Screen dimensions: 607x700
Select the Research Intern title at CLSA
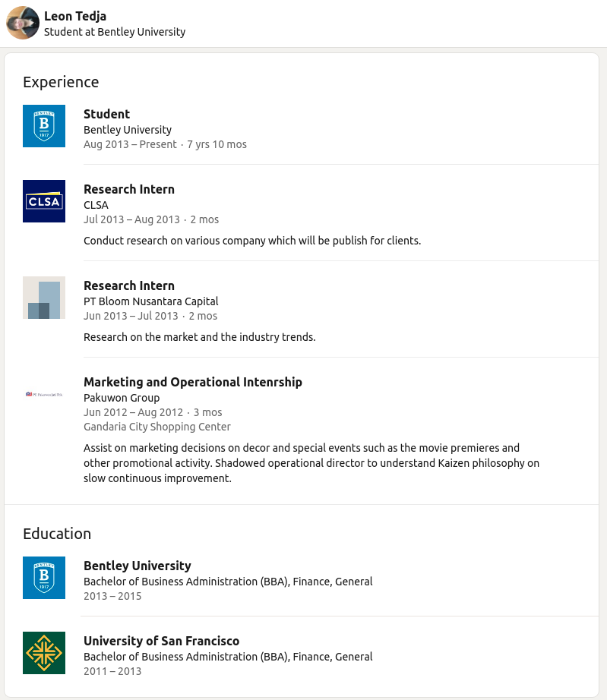(129, 189)
